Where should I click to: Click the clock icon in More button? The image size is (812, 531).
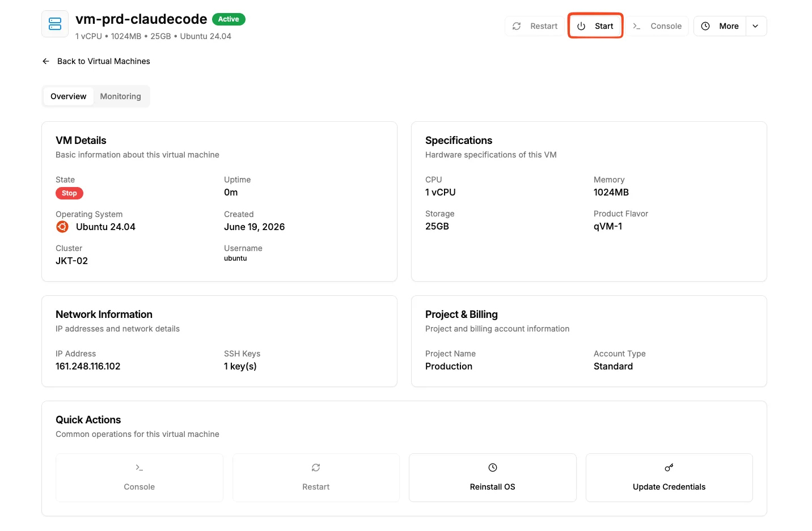[705, 26]
